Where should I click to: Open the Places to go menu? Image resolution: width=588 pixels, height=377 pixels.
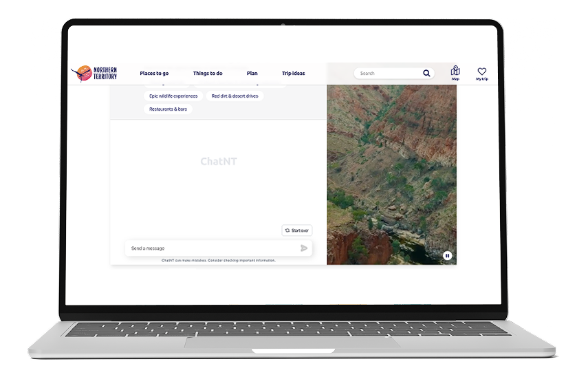pyautogui.click(x=154, y=73)
